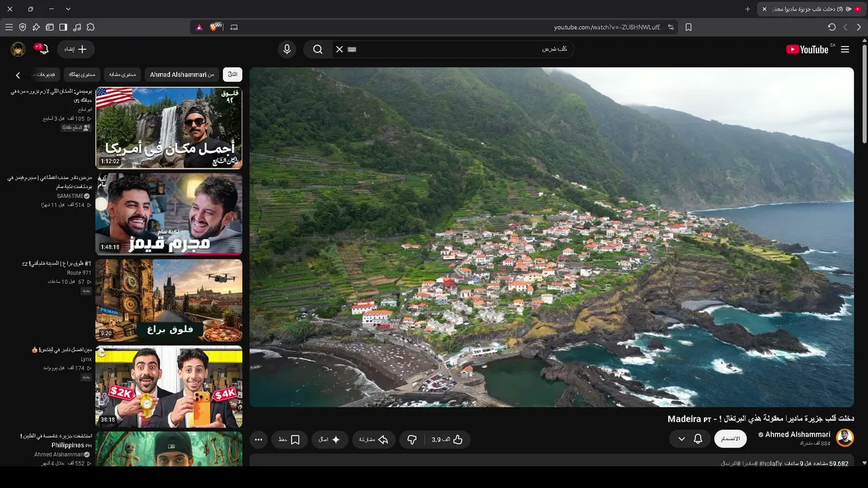Click scrollbar down arrow at page bottom
The height and width of the screenshot is (488, 868).
[x=864, y=463]
